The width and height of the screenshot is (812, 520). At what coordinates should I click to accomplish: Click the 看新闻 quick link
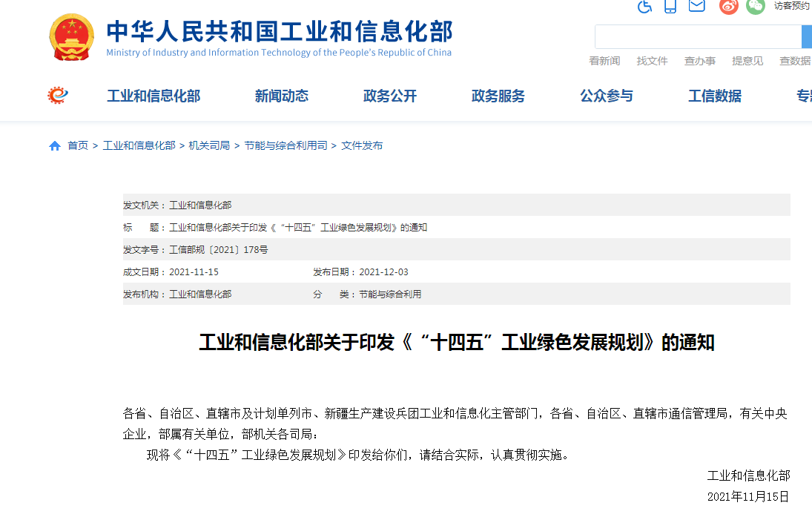(x=604, y=61)
